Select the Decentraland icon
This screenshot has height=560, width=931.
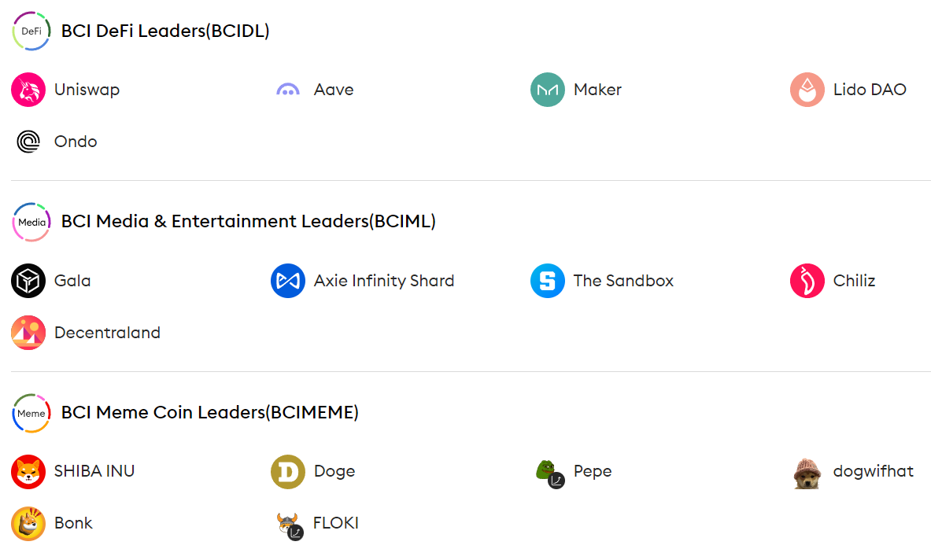point(28,332)
